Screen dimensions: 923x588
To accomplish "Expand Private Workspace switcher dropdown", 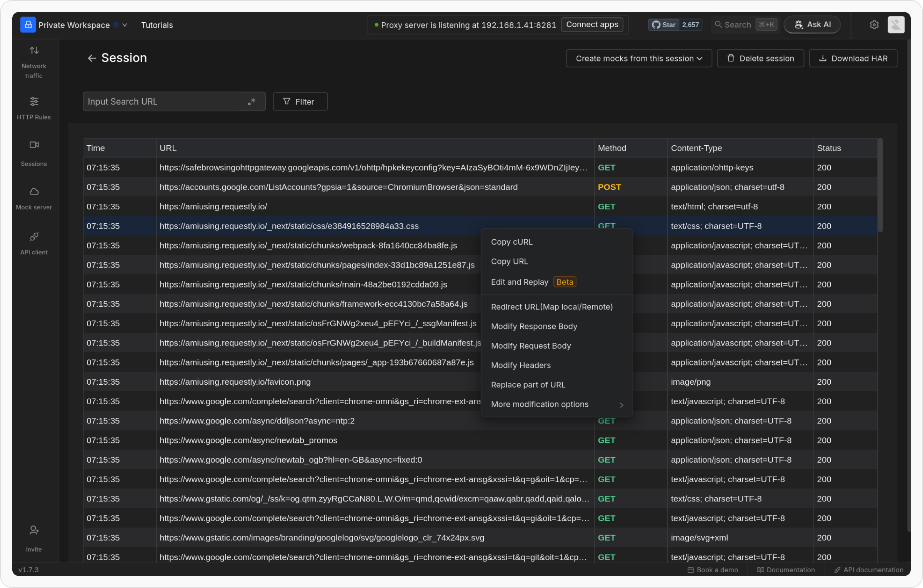I will [x=125, y=25].
